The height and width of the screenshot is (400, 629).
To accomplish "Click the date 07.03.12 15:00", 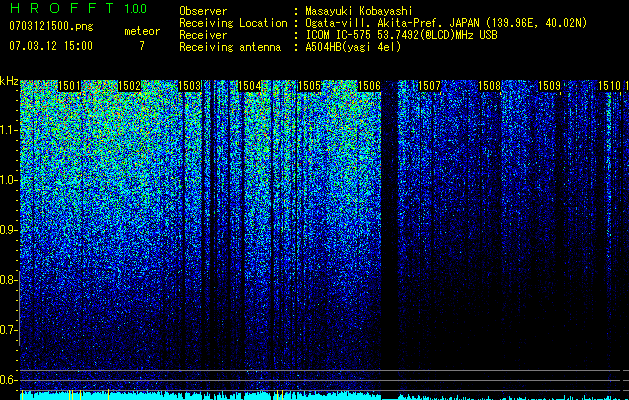I will (x=51, y=45).
